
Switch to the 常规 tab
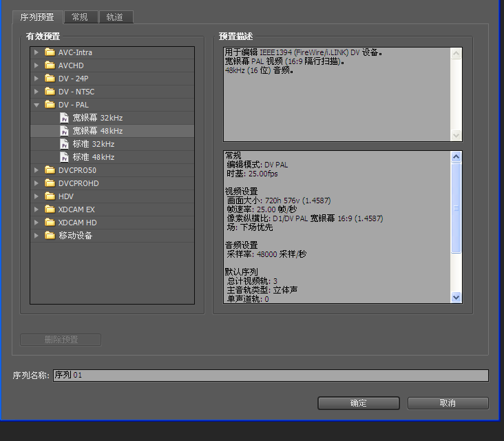[x=81, y=17]
